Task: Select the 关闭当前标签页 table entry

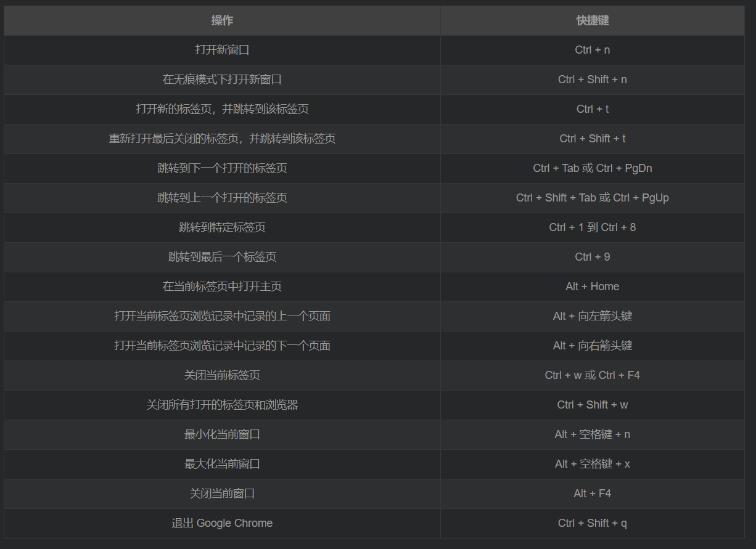Action: [x=222, y=375]
